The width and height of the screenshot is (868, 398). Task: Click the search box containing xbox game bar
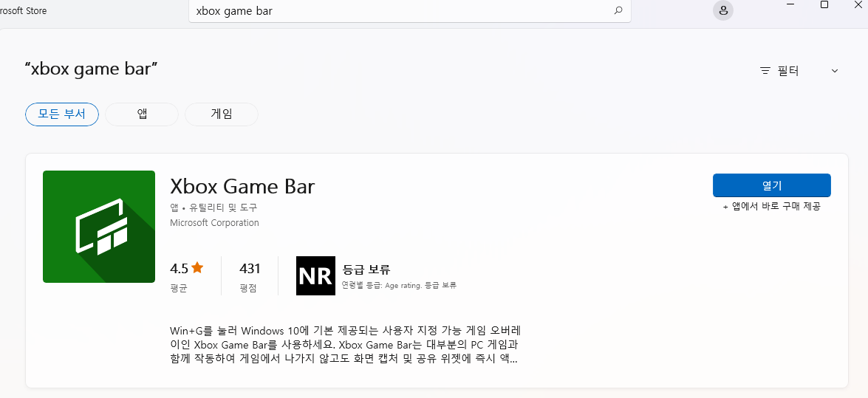pyautogui.click(x=410, y=10)
